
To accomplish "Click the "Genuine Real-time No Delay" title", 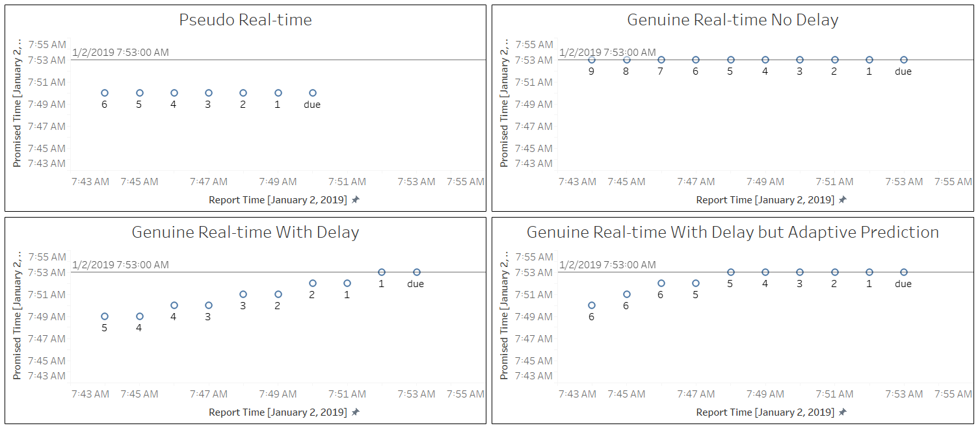I will 732,20.
